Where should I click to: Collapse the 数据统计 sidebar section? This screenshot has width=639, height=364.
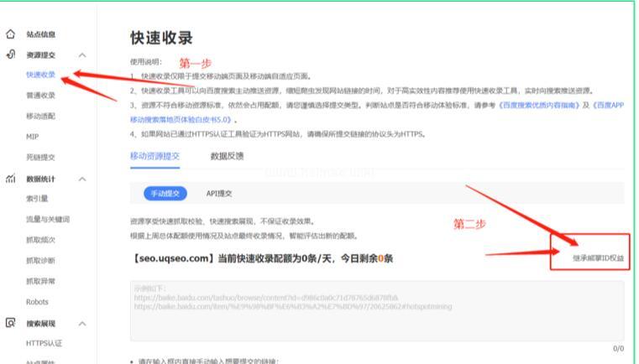tap(82, 178)
